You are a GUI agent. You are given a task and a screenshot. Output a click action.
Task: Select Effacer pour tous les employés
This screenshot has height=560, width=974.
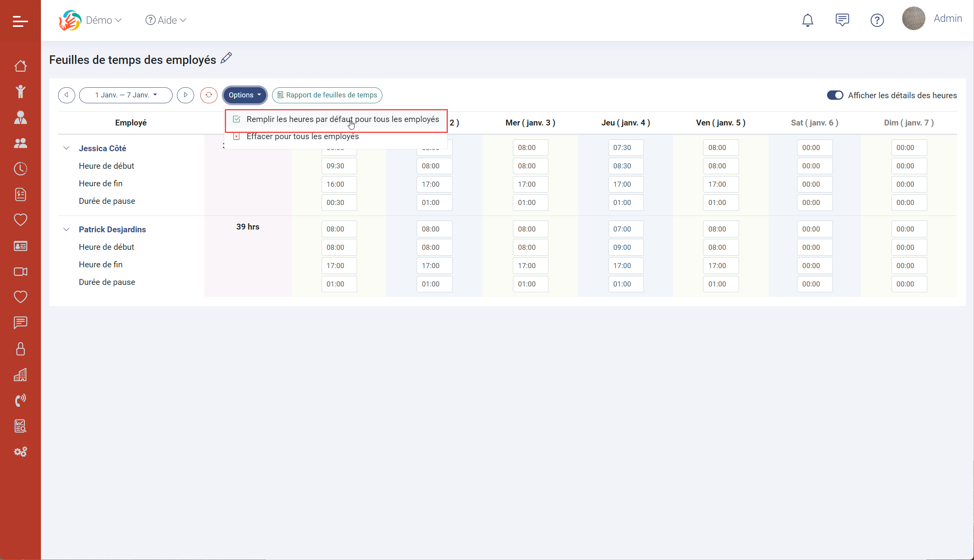(302, 137)
